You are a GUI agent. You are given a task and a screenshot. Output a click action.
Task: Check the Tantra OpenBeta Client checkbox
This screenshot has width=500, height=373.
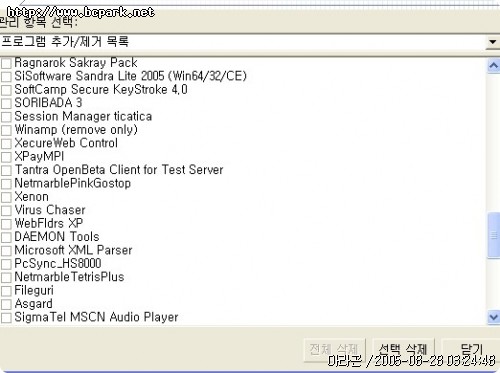(x=6, y=170)
